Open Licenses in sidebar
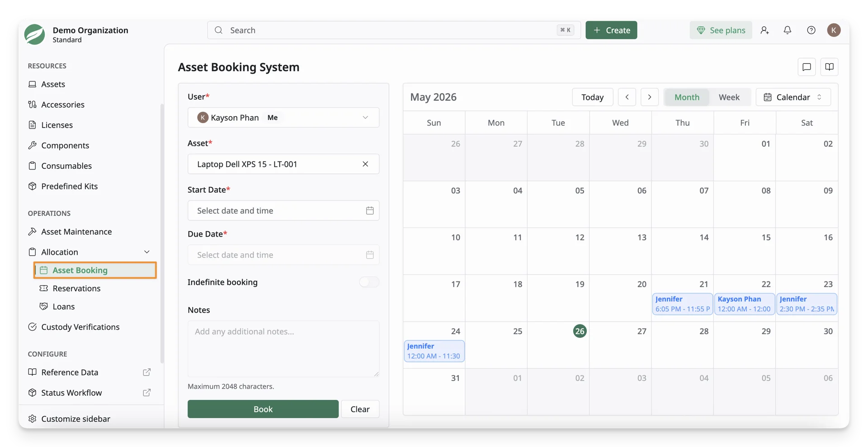868x447 pixels. click(57, 125)
